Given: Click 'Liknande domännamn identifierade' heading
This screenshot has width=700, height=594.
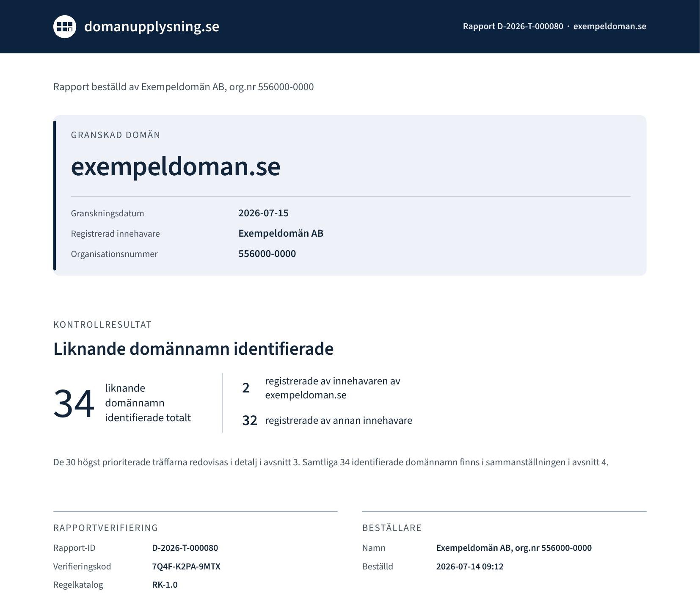Looking at the screenshot, I should tap(193, 349).
